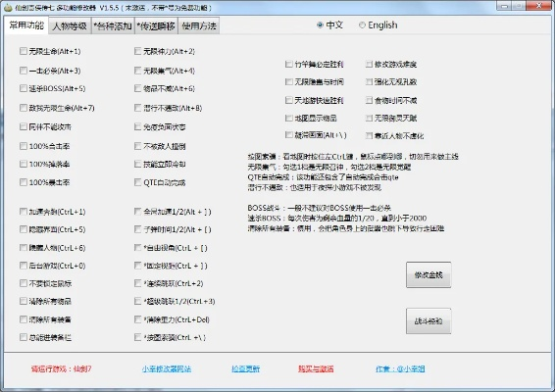Click the 检查更新 link
The height and width of the screenshot is (392, 555).
tap(246, 369)
